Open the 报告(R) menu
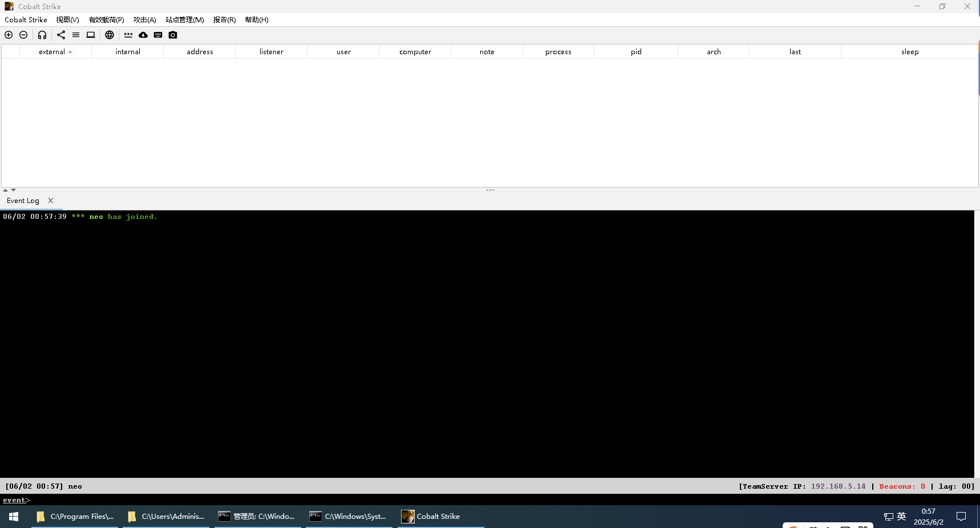 (224, 19)
